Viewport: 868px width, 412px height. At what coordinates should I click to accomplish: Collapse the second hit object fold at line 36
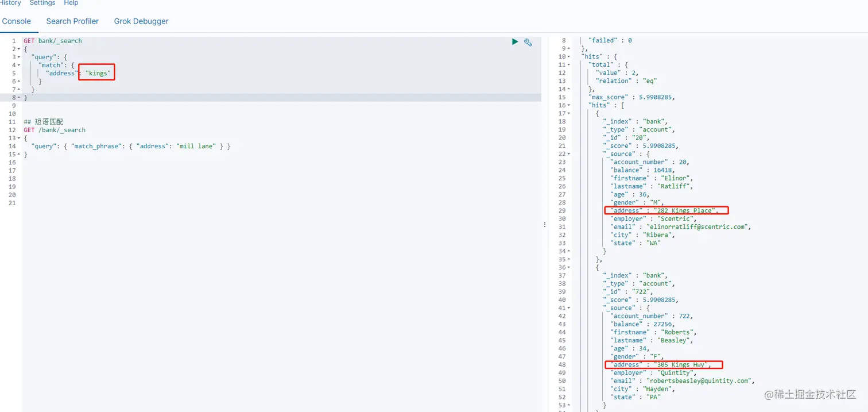[569, 267]
